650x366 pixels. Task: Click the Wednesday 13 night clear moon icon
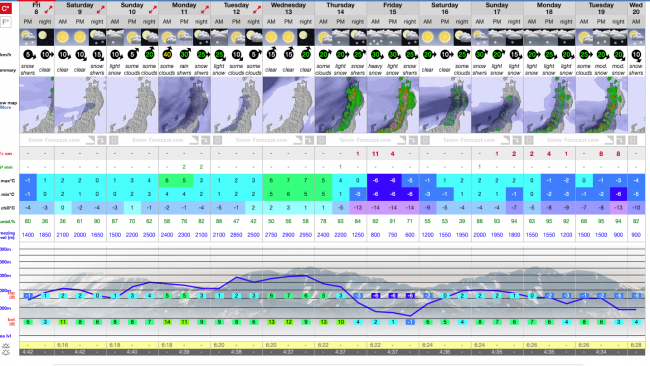(x=306, y=37)
